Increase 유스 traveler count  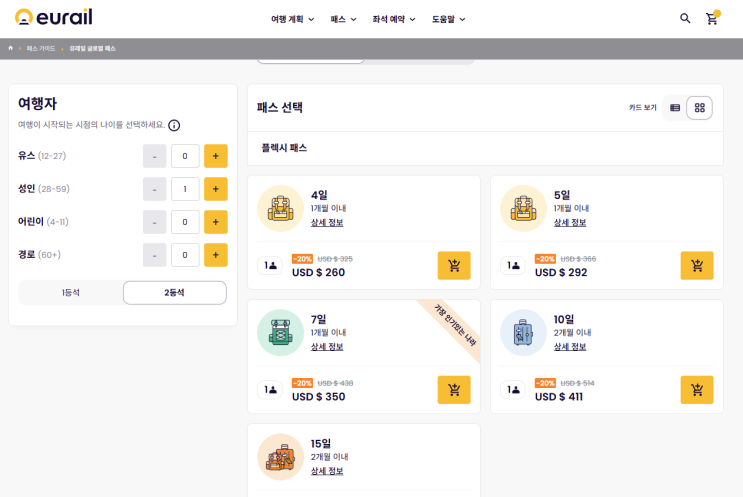[215, 156]
